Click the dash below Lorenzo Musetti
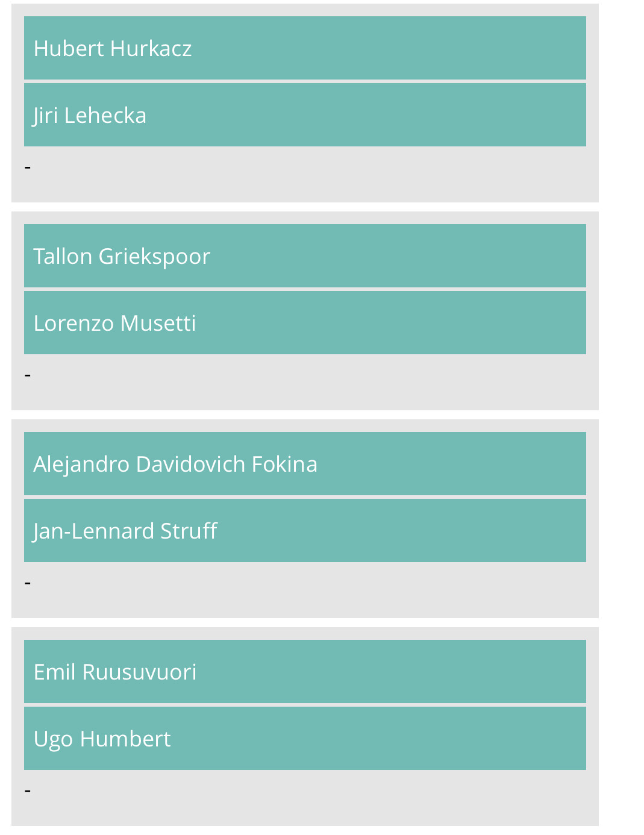 (x=28, y=375)
